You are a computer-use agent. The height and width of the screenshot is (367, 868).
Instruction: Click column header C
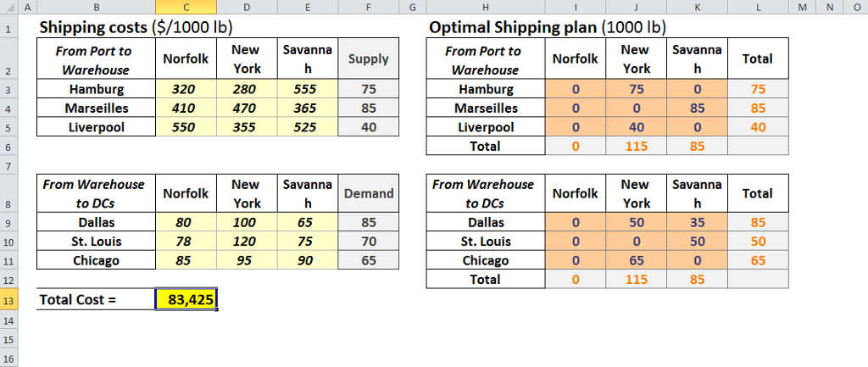point(186,7)
